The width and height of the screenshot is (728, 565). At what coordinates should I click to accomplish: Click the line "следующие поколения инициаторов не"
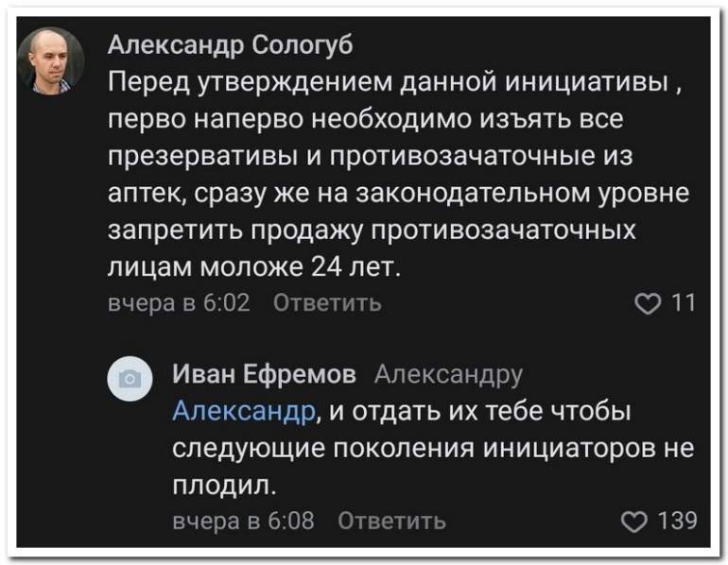coord(433,448)
